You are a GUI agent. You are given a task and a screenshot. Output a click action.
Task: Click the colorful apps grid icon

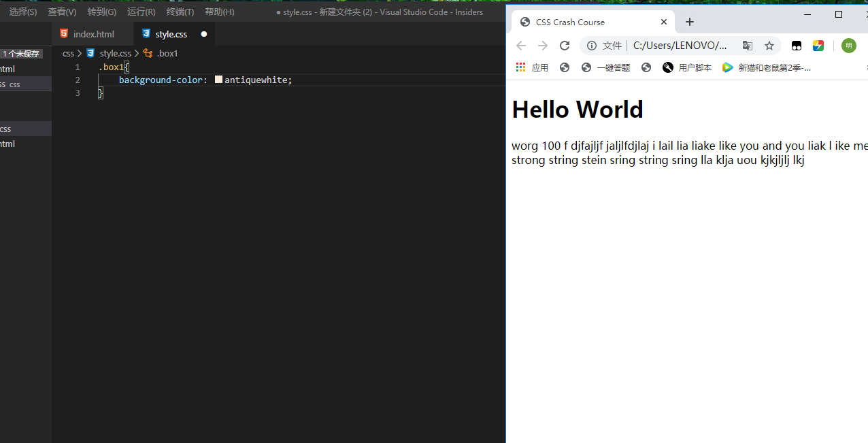click(521, 67)
